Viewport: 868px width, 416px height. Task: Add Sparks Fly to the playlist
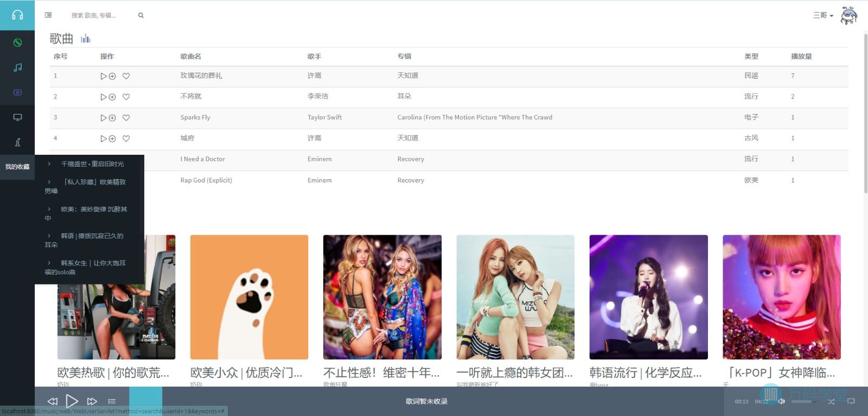click(x=112, y=117)
